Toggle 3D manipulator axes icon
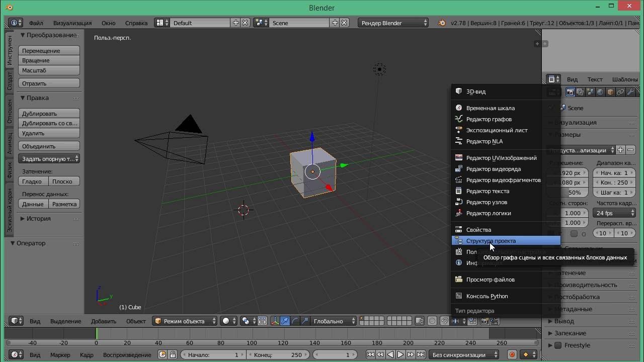 coord(275,321)
